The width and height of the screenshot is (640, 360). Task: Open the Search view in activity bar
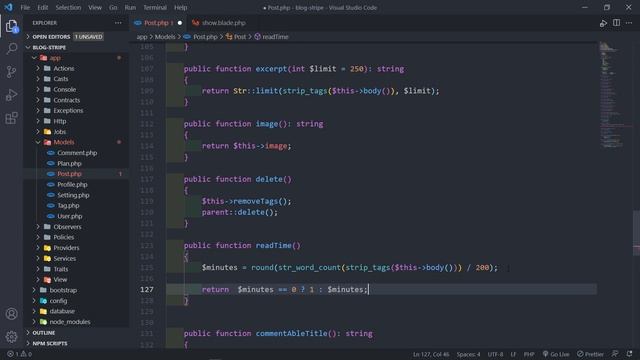click(11, 49)
